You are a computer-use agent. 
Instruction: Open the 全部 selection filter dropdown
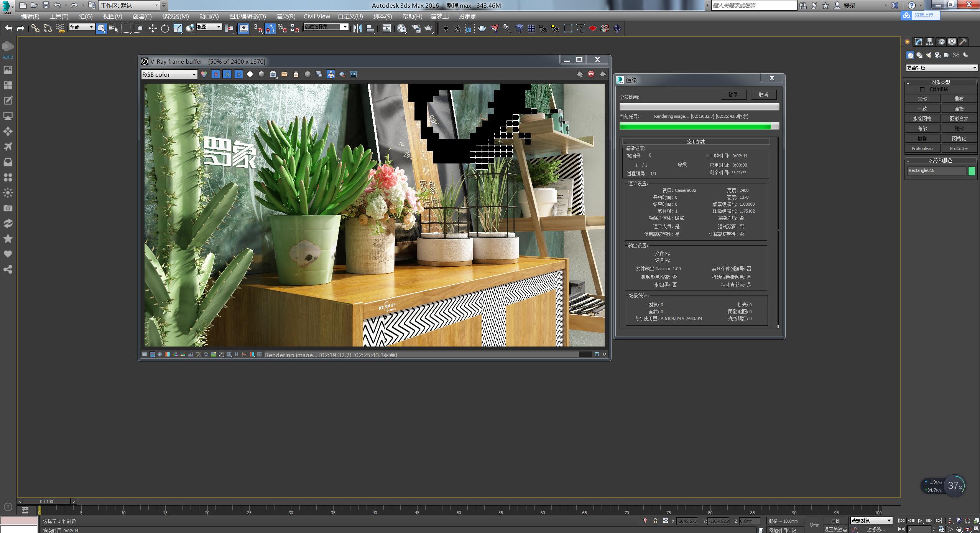[x=81, y=27]
